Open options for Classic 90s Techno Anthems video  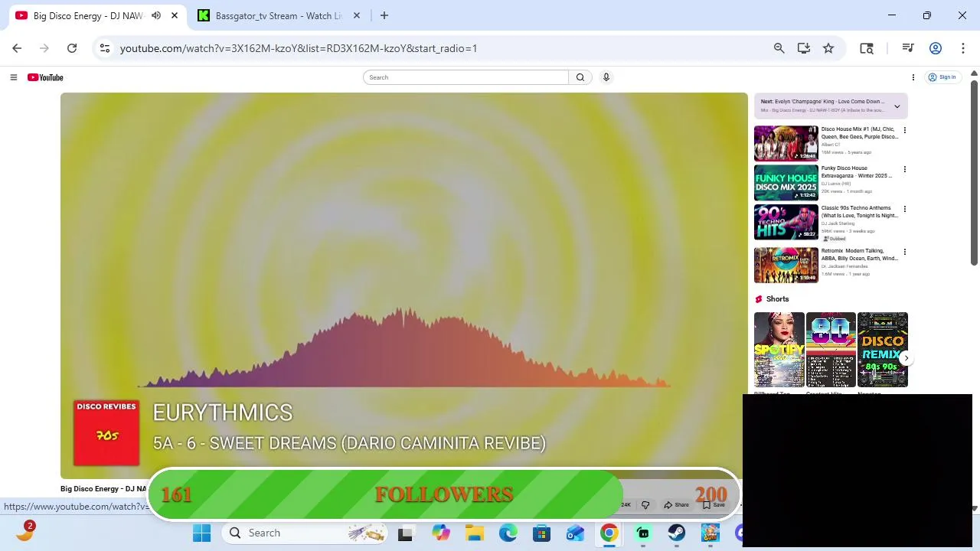click(904, 209)
